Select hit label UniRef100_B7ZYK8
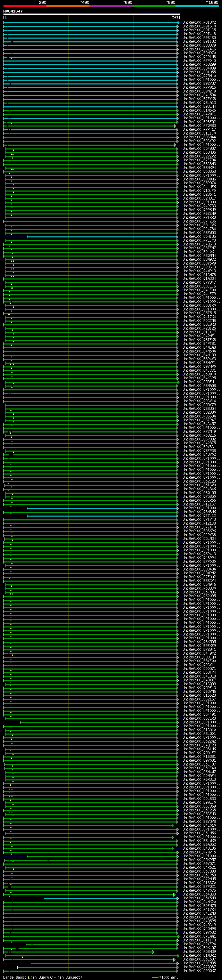This screenshot has height=980, width=222. (x=199, y=99)
